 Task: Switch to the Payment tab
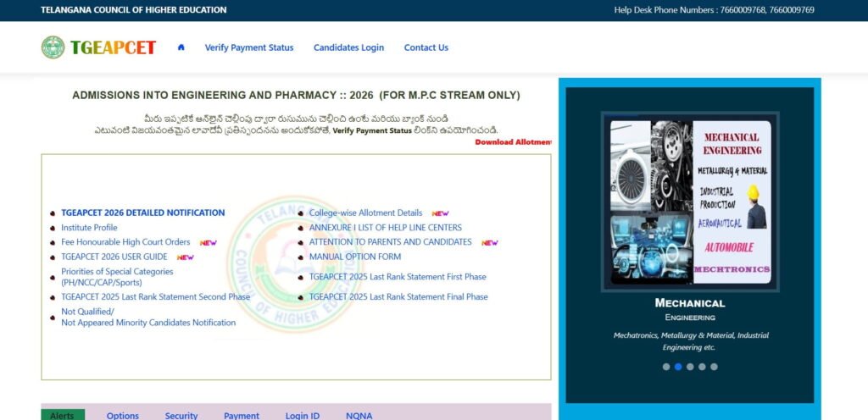(242, 416)
